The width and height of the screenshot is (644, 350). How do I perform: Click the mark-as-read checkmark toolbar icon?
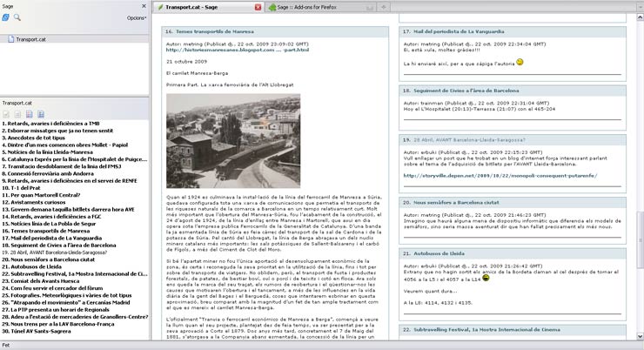point(6,114)
